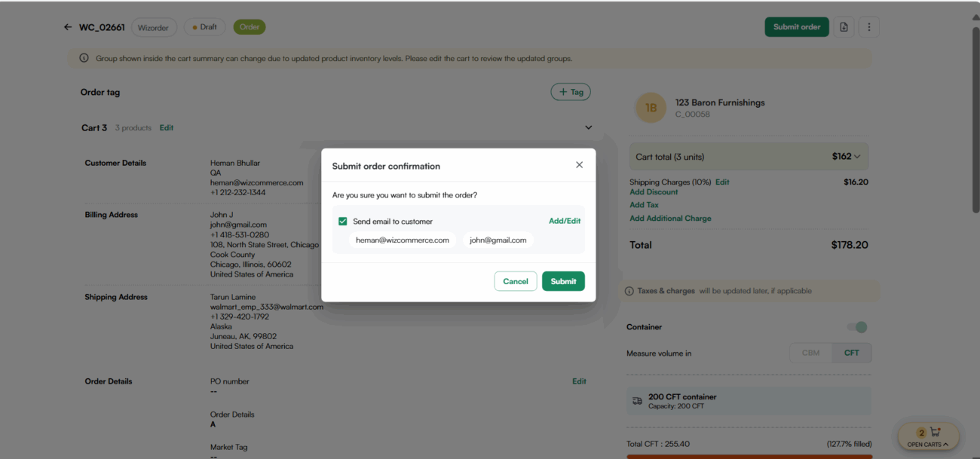Close the submit order confirmation dialog
Image resolution: width=980 pixels, height=459 pixels.
pyautogui.click(x=579, y=165)
